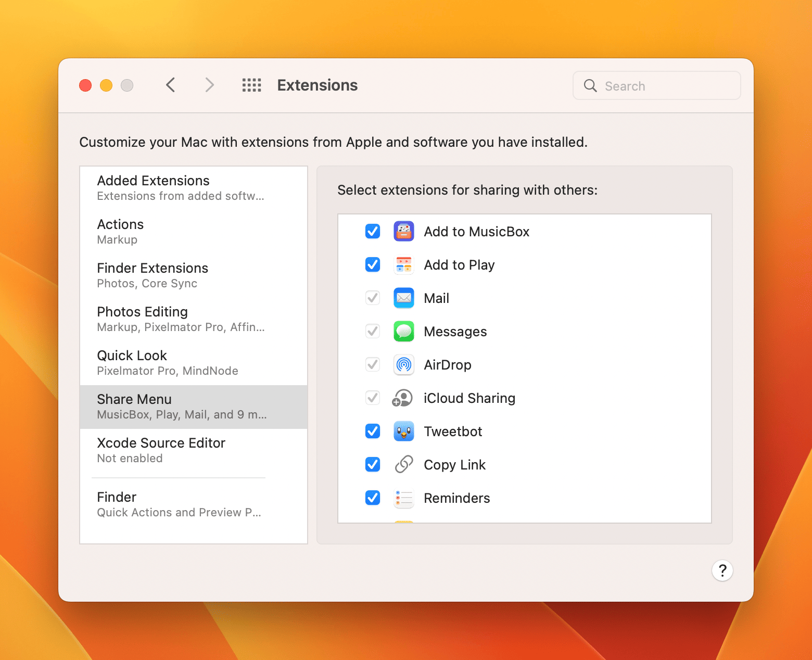812x660 pixels.
Task: Go back with the left chevron
Action: coord(170,85)
